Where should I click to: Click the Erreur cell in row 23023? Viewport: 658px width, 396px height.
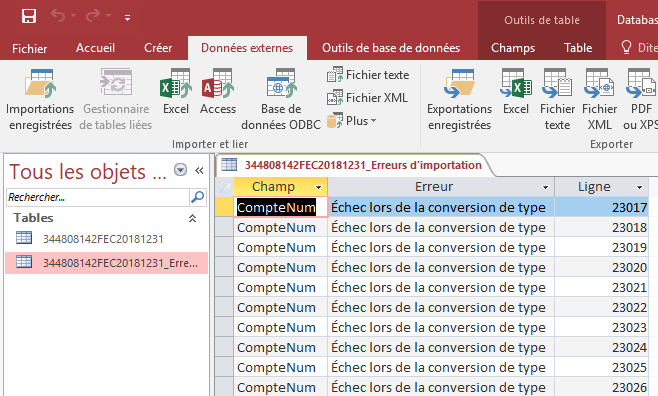coord(441,327)
